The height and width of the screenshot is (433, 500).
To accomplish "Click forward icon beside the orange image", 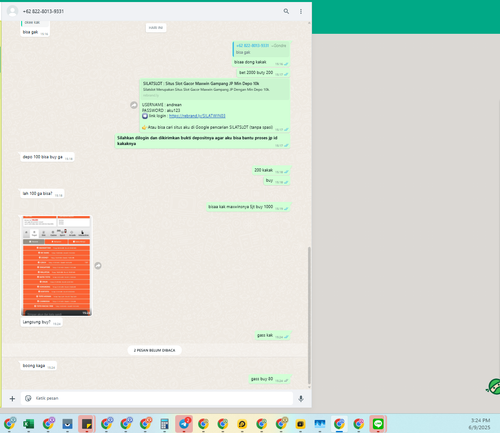I will point(98,266).
